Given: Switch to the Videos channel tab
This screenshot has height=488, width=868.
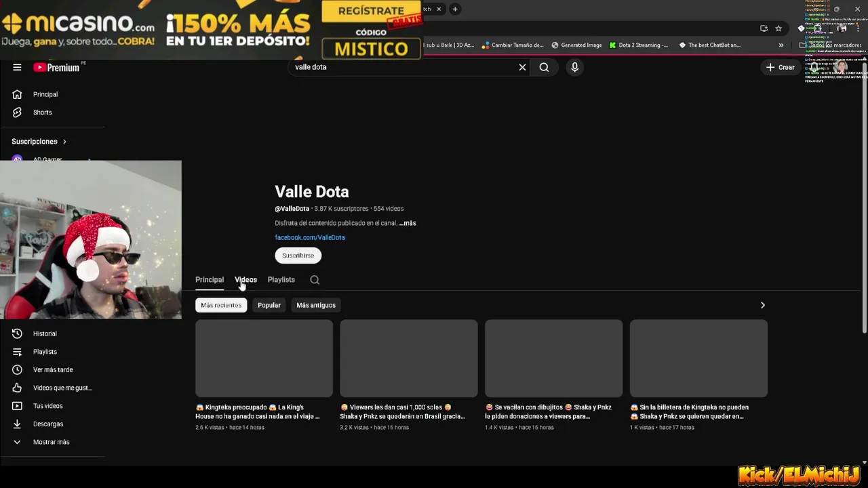Looking at the screenshot, I should tap(245, 279).
